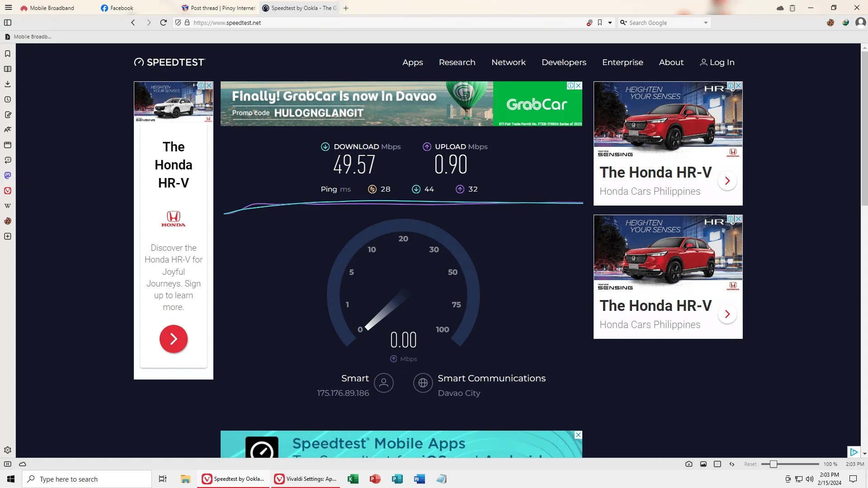This screenshot has height=488, width=868.
Task: Switch to Post thread Pinoy Internet tab
Action: (x=219, y=8)
